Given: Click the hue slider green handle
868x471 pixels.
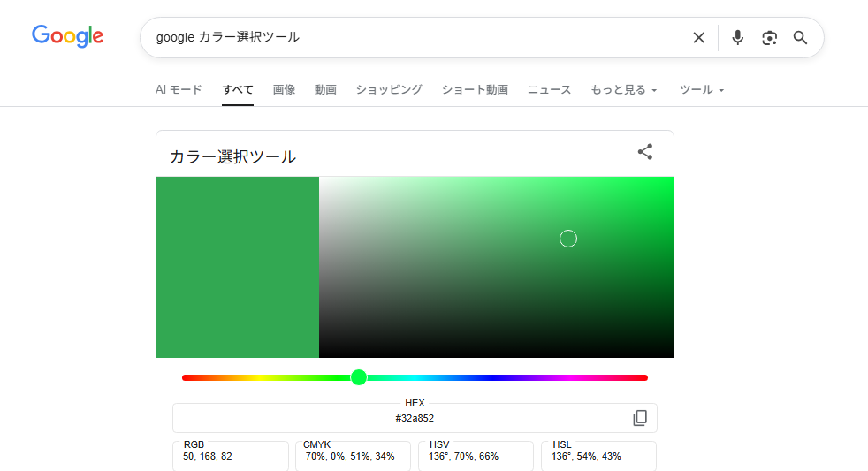Looking at the screenshot, I should click(x=359, y=377).
